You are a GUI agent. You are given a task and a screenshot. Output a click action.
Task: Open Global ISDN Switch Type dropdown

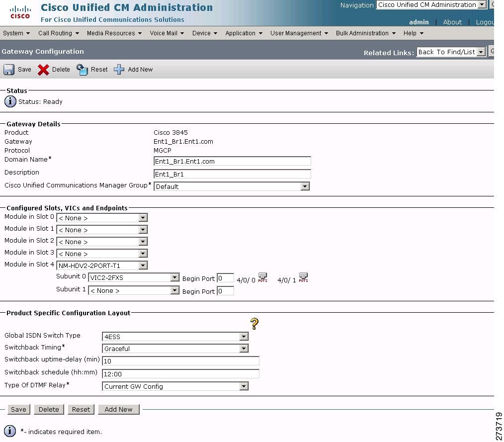coord(175,337)
